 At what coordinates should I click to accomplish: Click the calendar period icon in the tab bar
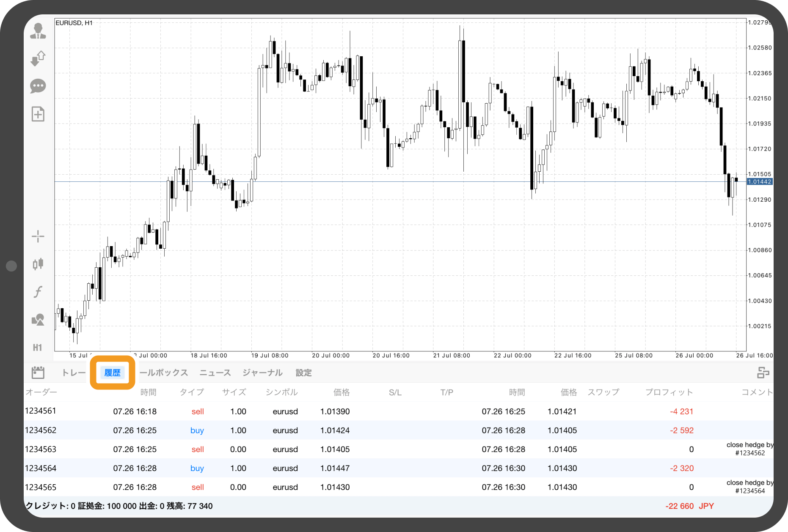point(38,373)
